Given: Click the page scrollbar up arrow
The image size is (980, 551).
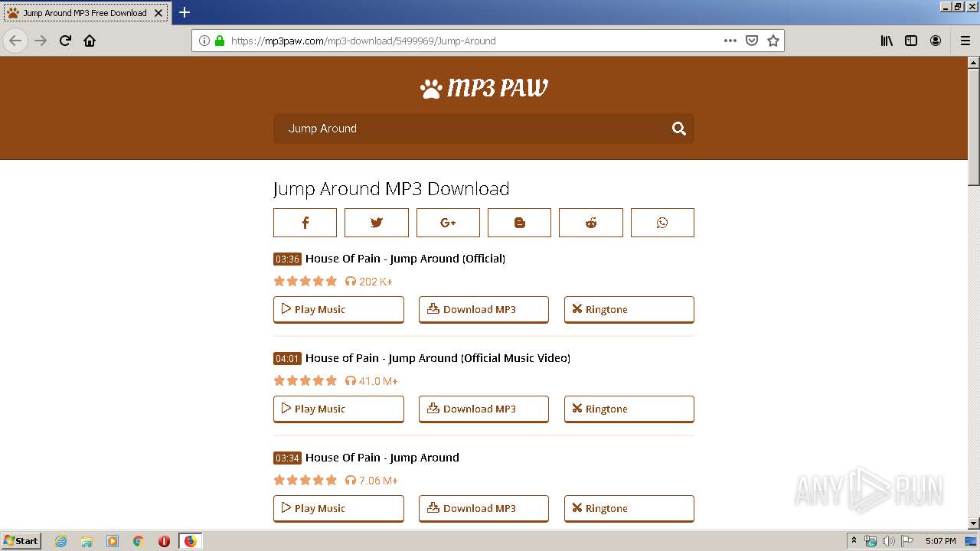Looking at the screenshot, I should [x=974, y=63].
